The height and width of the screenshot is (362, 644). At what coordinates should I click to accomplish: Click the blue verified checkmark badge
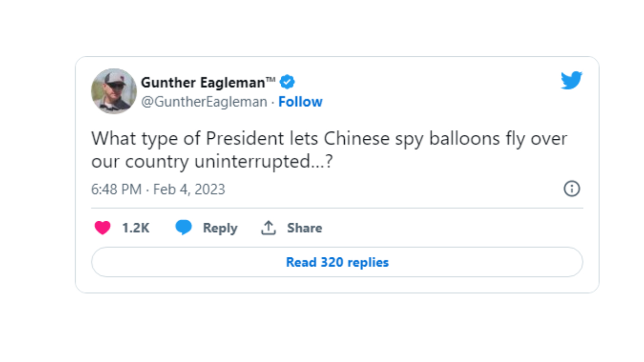click(x=287, y=81)
